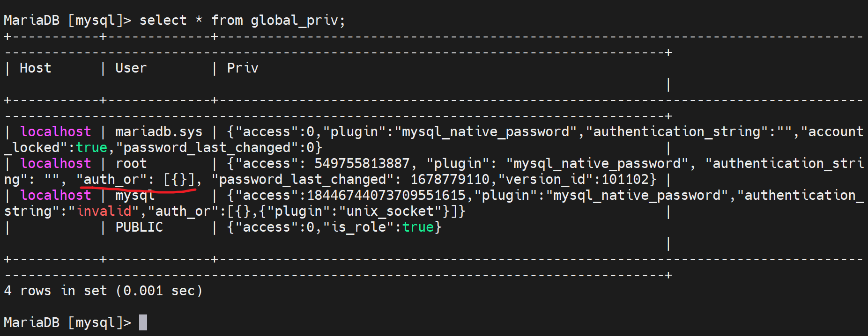Click the Priv column header
The width and height of the screenshot is (868, 336).
tap(242, 68)
